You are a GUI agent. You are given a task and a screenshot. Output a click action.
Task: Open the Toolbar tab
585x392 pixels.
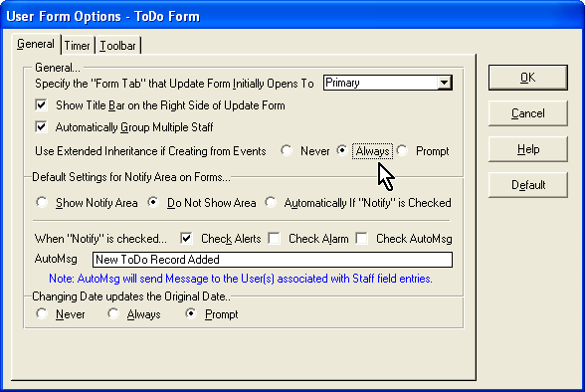click(x=117, y=46)
